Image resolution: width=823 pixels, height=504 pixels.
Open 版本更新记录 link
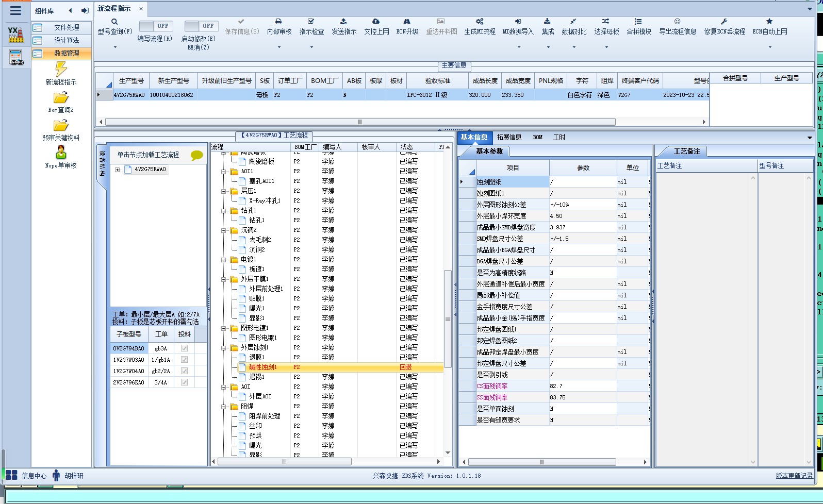point(794,476)
